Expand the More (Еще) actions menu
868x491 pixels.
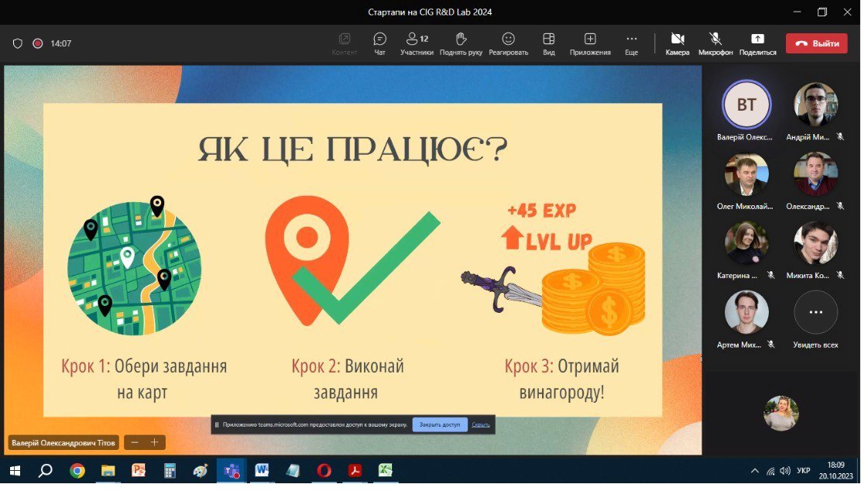coord(631,43)
